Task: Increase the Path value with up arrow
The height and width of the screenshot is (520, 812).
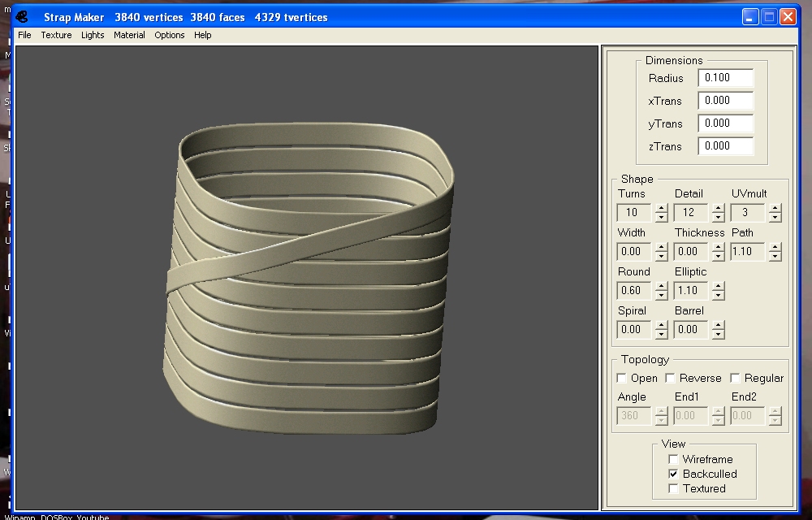Action: [775, 248]
